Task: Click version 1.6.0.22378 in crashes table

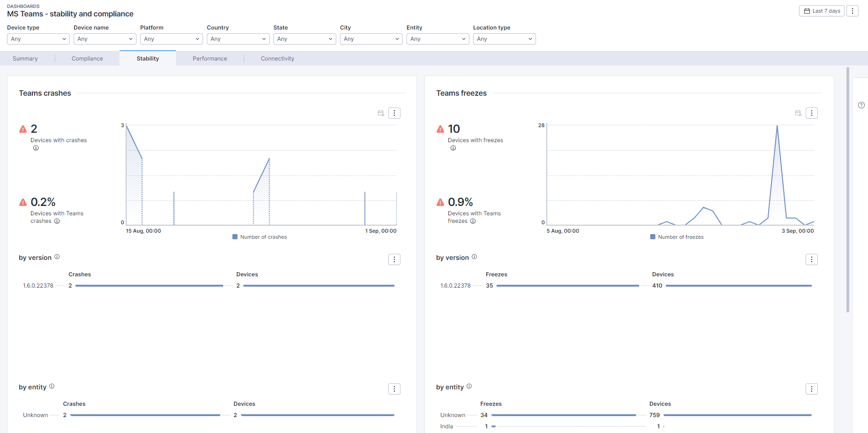Action: tap(38, 286)
